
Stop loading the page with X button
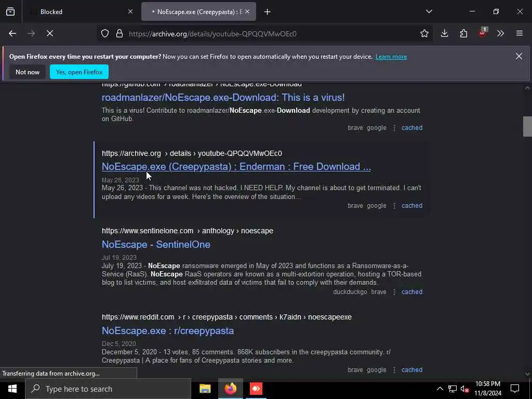click(x=50, y=34)
